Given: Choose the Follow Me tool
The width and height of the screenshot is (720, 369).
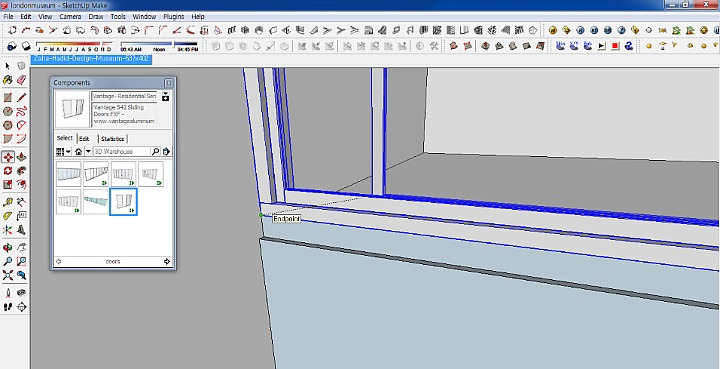Looking at the screenshot, I should [21, 171].
